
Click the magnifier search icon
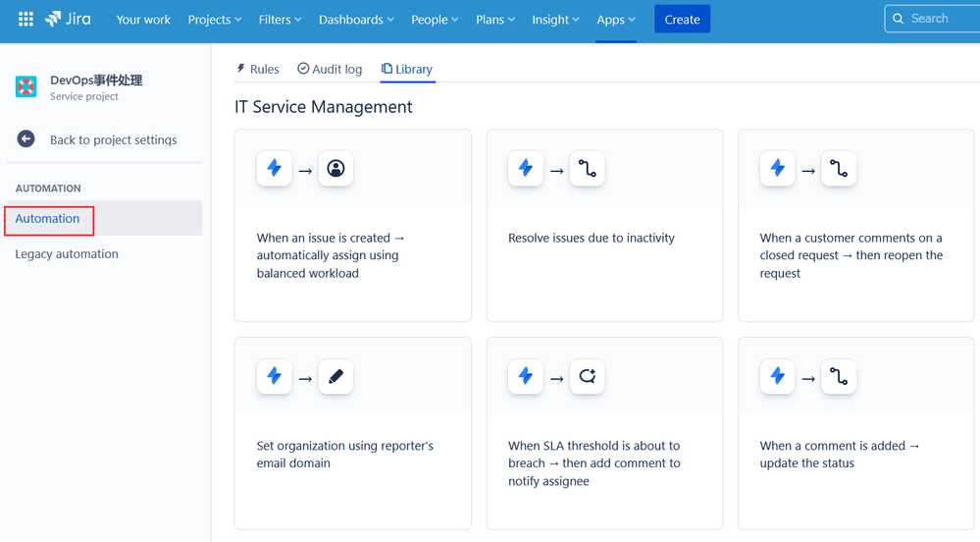click(899, 19)
